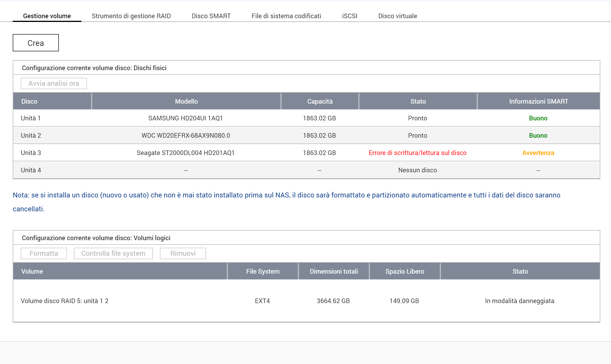Click Avvertenza SMART warning for Unità 3
This screenshot has height=364, width=611.
[538, 153]
